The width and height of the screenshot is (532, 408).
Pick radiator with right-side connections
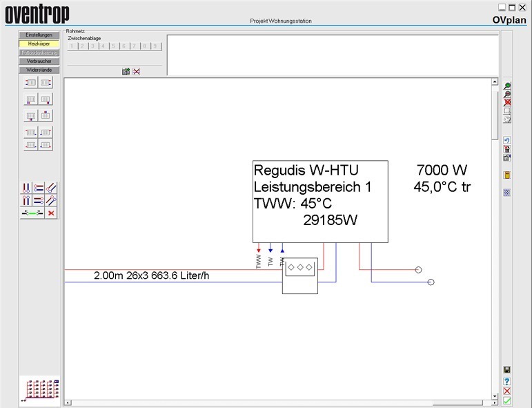pos(46,82)
